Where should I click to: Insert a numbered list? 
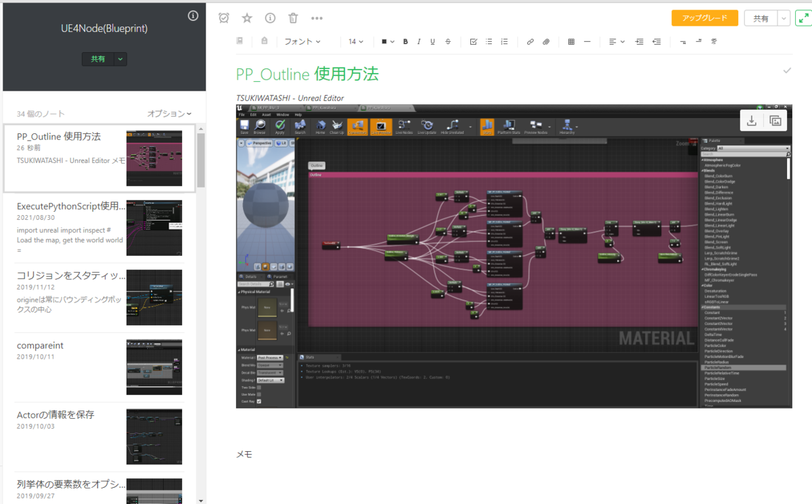point(504,42)
